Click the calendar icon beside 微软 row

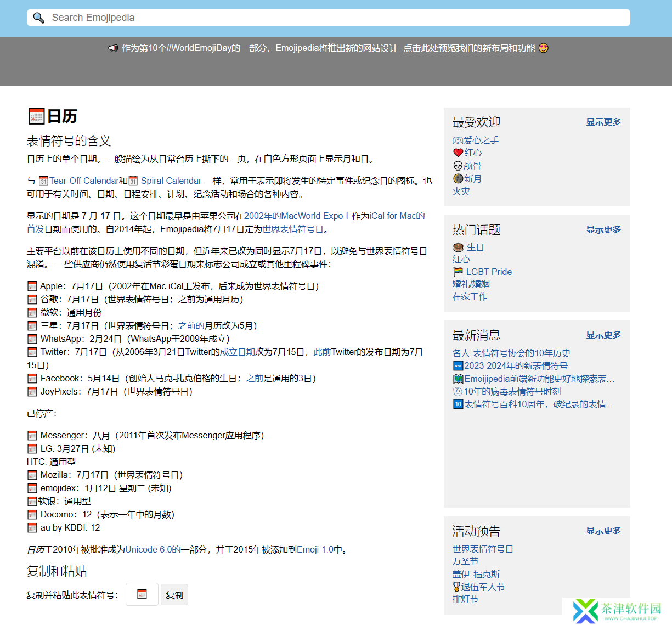point(32,313)
